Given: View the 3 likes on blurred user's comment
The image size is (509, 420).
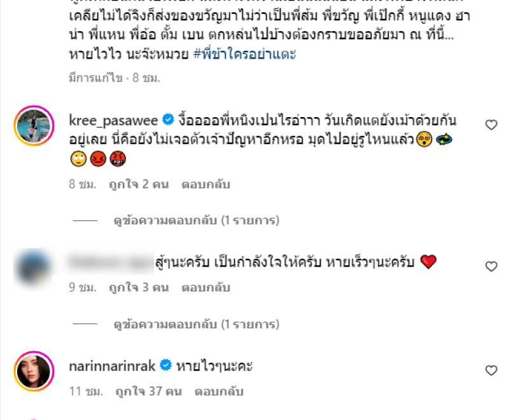Looking at the screenshot, I should (139, 288).
